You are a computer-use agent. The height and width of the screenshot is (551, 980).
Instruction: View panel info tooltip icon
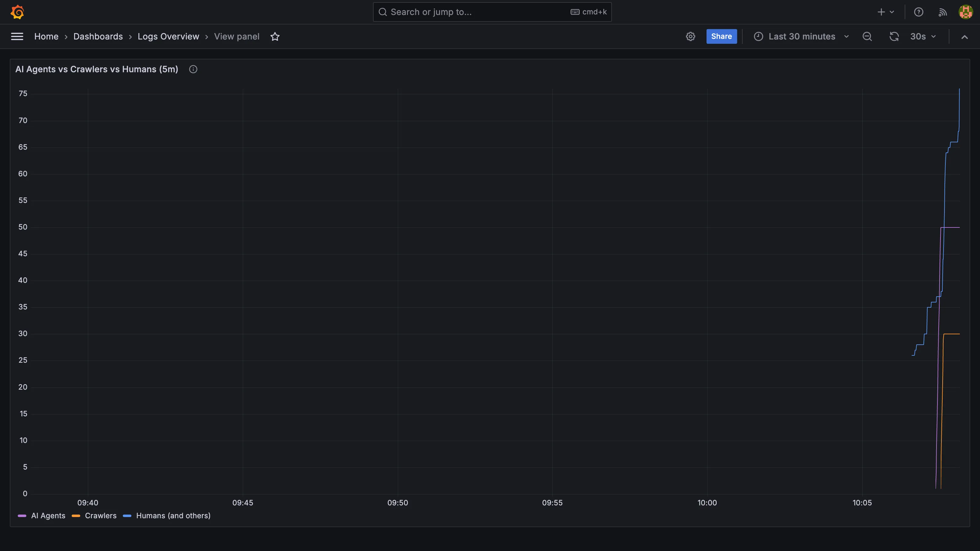pos(193,69)
